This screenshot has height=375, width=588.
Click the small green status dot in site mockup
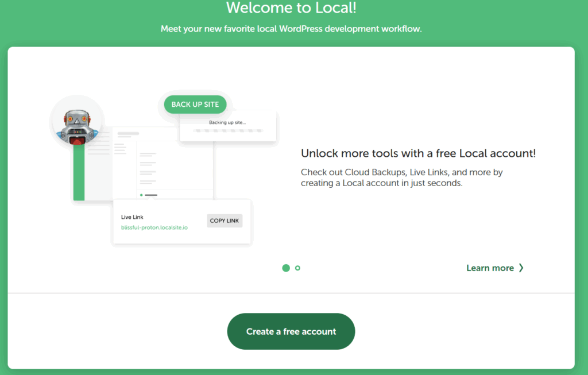[x=141, y=195]
